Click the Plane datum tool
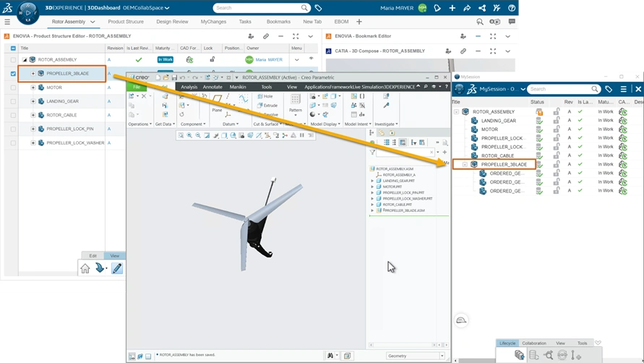This screenshot has width=644, height=363. (x=217, y=102)
